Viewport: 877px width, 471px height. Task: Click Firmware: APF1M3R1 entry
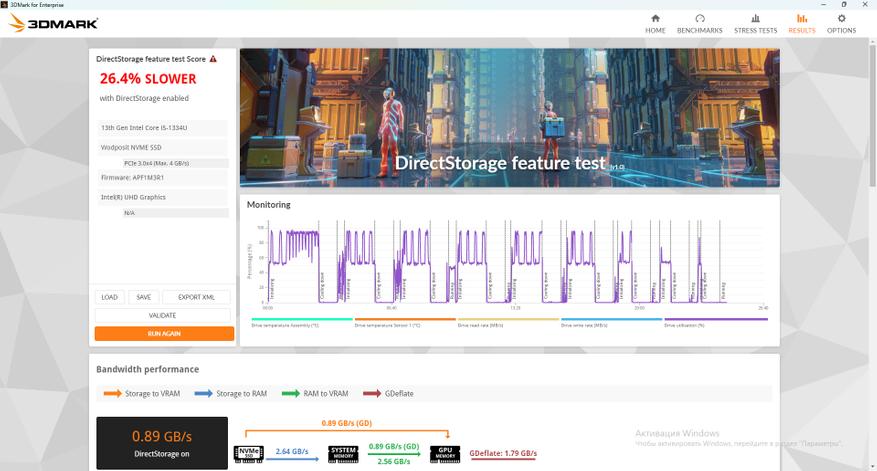pyautogui.click(x=163, y=177)
